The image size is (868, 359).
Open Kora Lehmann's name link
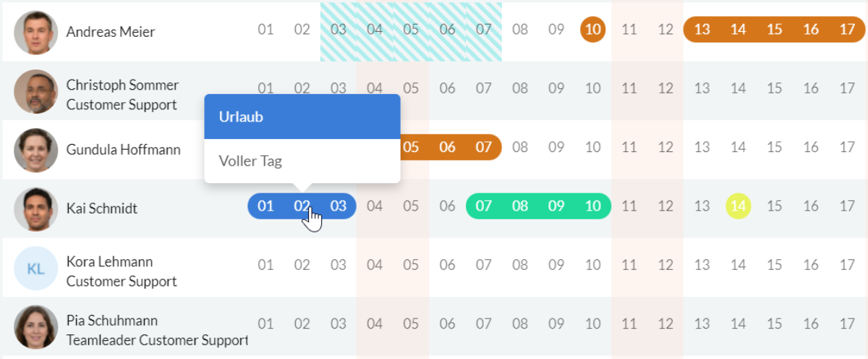coord(110,261)
